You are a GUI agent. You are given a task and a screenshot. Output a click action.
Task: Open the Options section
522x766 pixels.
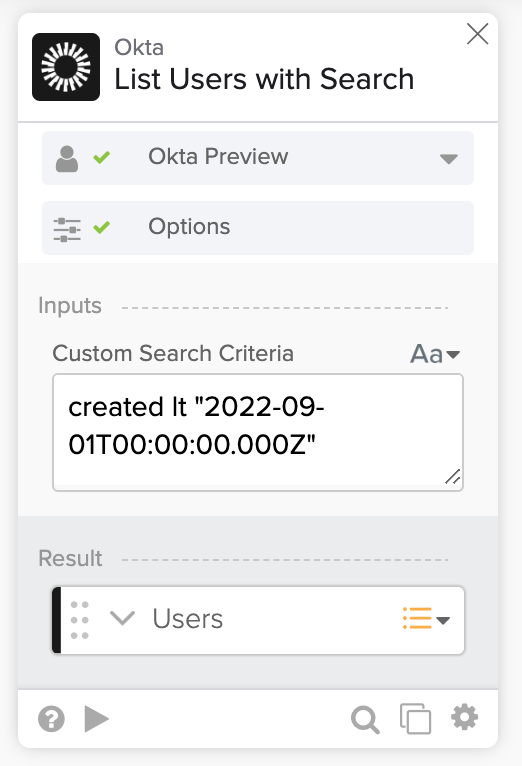tap(258, 228)
